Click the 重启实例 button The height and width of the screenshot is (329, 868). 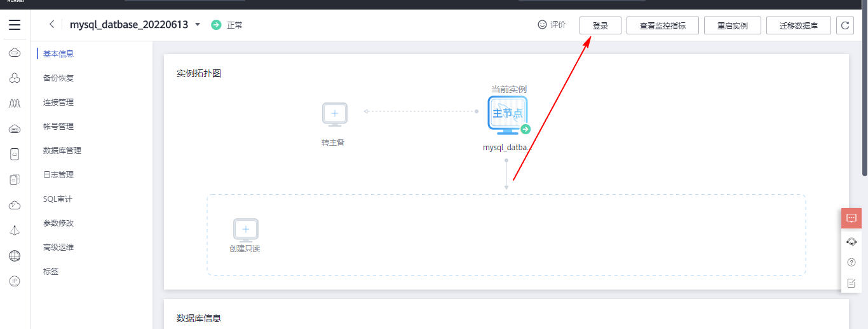pos(733,25)
